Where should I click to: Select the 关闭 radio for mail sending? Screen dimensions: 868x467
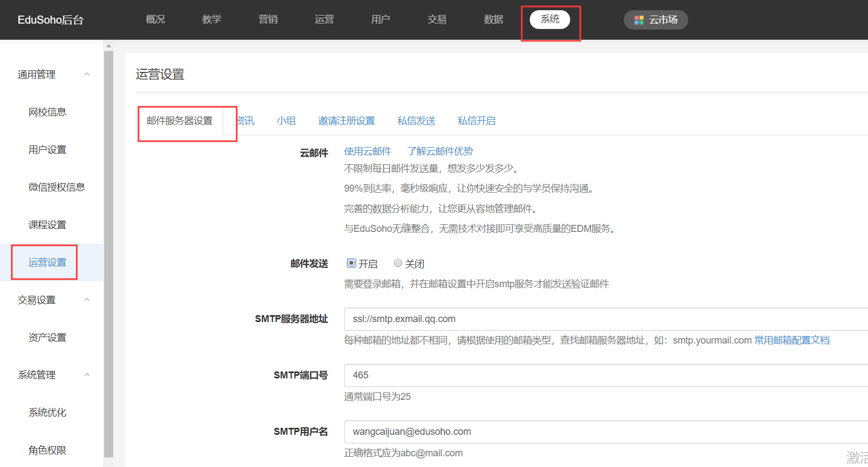(x=398, y=263)
